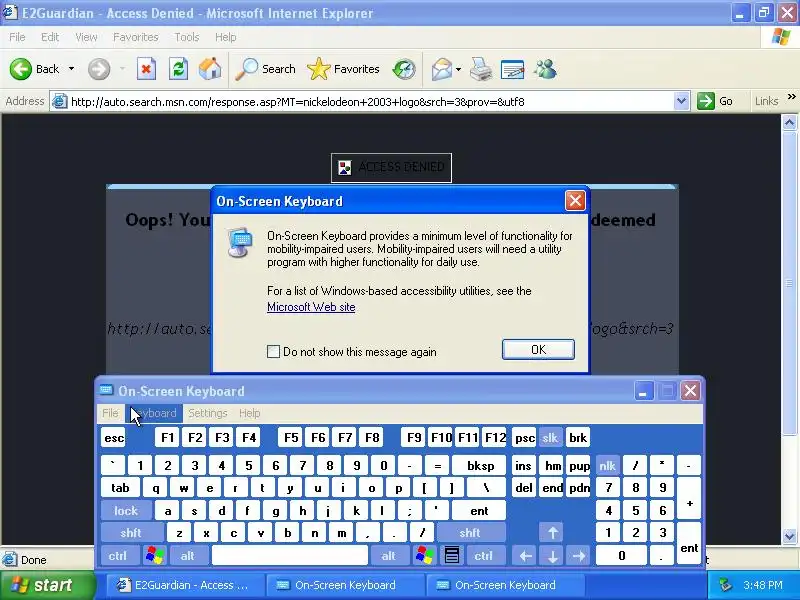Click the bksp key

click(480, 465)
